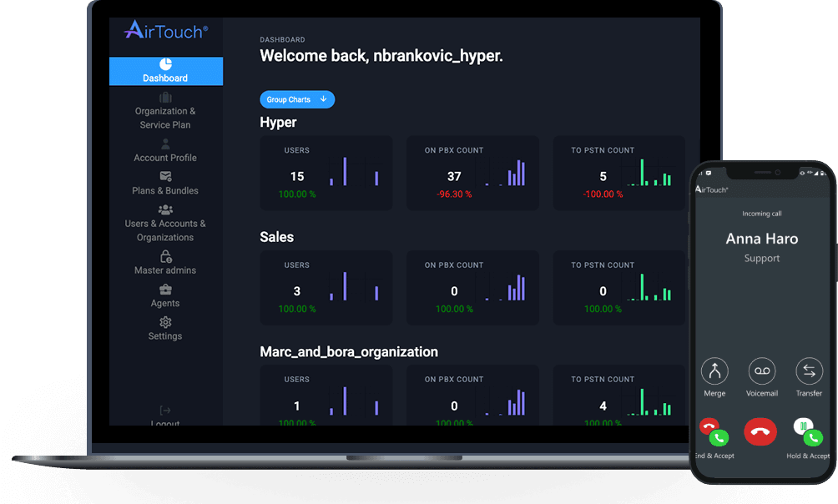Tap the red decline call button
The height and width of the screenshot is (504, 838).
pyautogui.click(x=760, y=432)
